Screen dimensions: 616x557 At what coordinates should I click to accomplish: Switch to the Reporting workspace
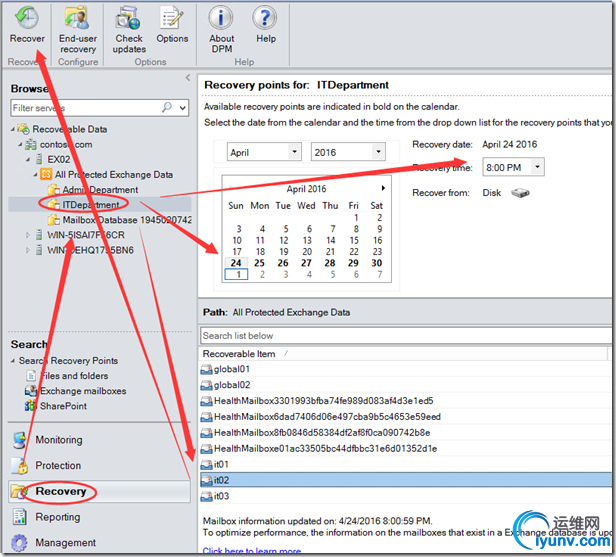coord(99,517)
